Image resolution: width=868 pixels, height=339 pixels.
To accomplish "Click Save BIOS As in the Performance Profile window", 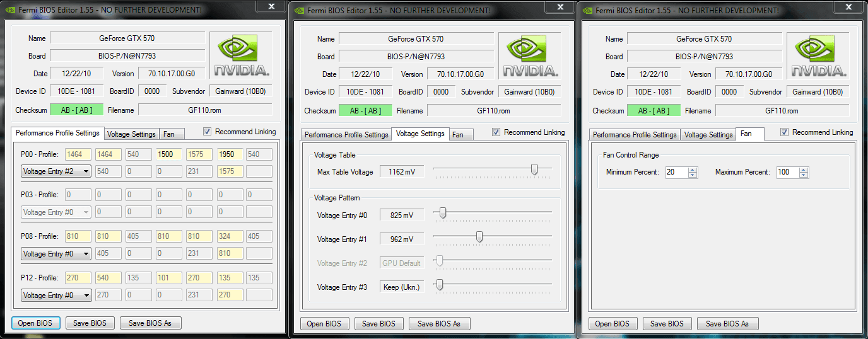I will pos(150,323).
